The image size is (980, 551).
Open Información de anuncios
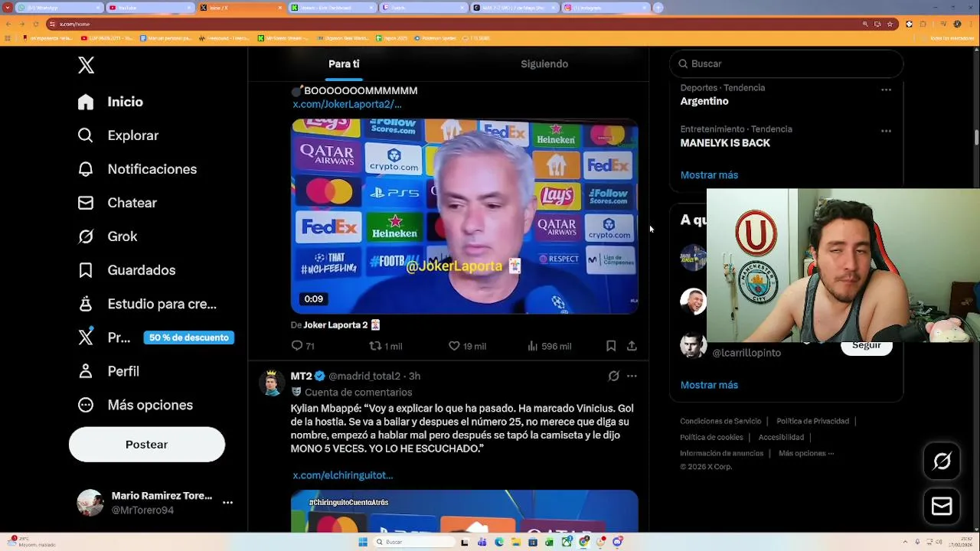(721, 454)
